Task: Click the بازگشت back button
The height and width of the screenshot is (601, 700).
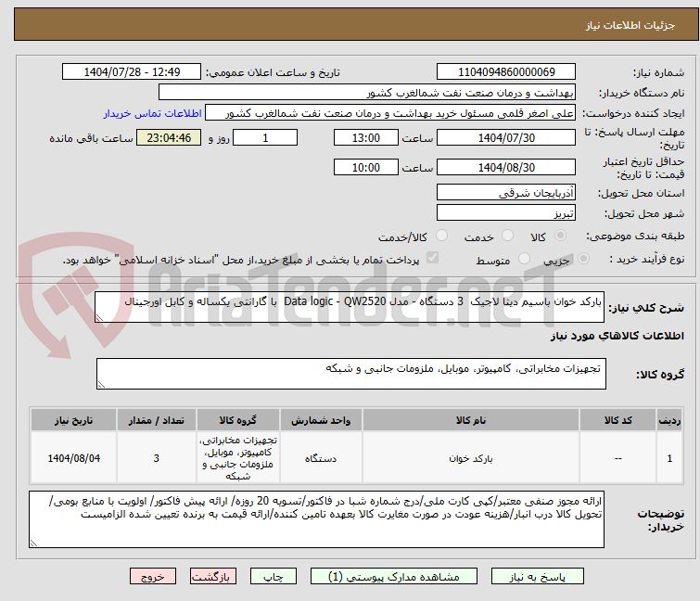Action: pos(213,577)
